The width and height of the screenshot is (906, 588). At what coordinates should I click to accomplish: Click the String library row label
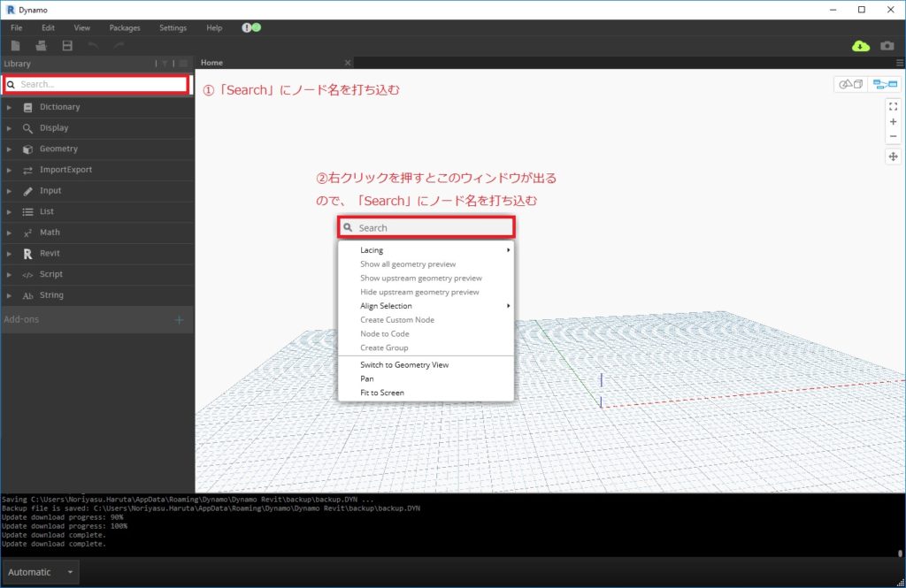tap(51, 295)
